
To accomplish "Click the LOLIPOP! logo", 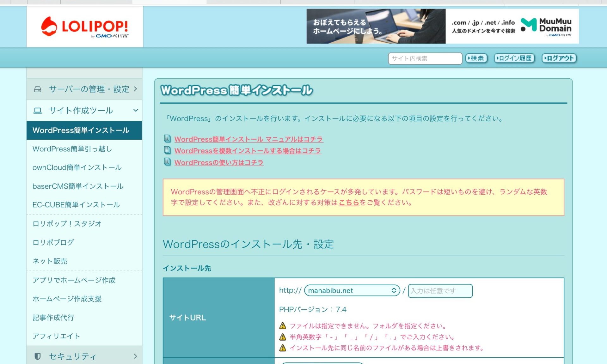I will click(x=84, y=27).
